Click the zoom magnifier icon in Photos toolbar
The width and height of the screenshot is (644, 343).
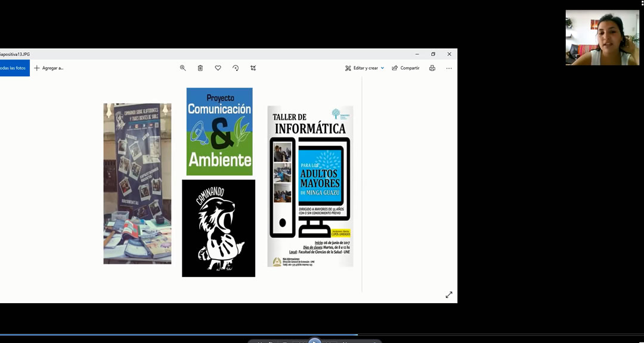(x=183, y=68)
